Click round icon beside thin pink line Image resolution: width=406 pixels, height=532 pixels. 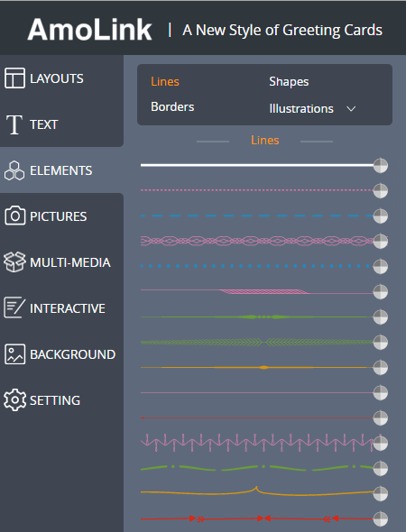point(380,392)
